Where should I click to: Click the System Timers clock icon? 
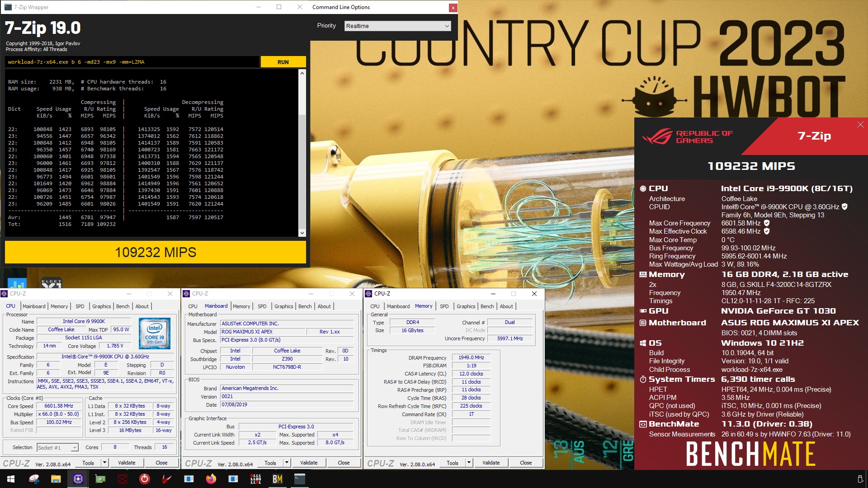pos(643,380)
